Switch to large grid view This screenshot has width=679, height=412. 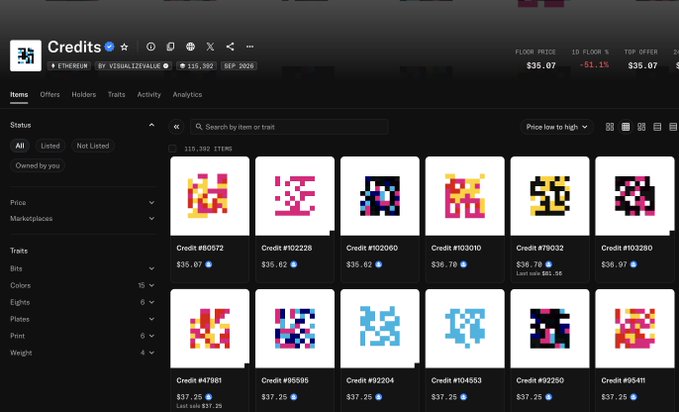(x=610, y=127)
